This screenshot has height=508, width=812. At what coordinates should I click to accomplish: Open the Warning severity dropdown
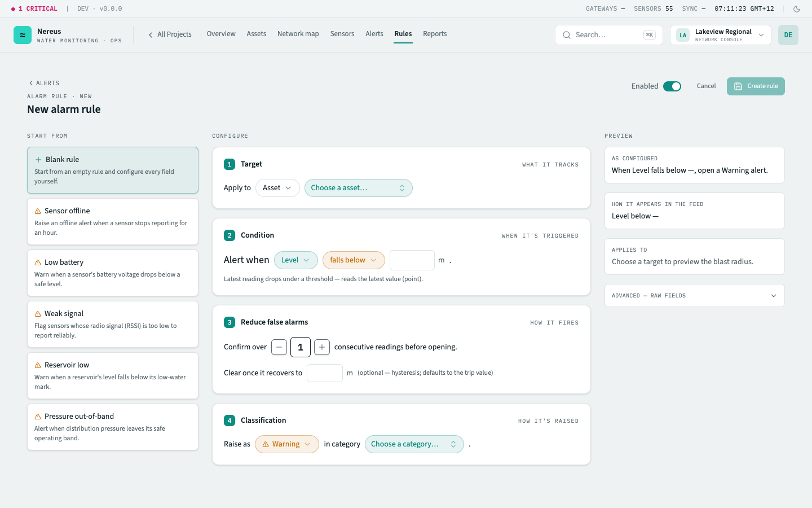(x=287, y=444)
